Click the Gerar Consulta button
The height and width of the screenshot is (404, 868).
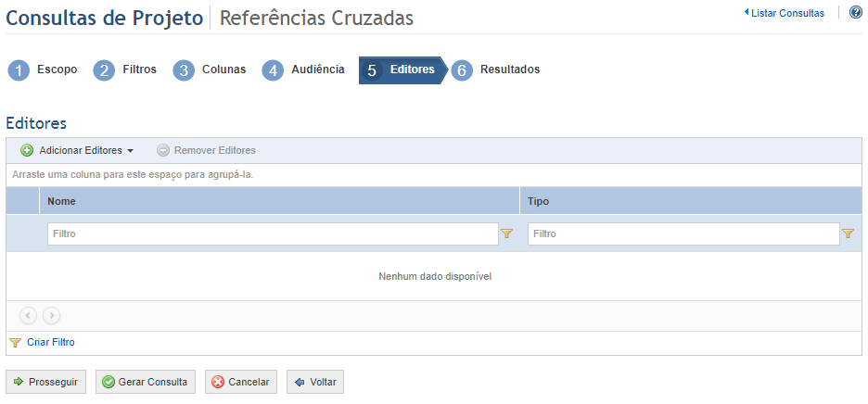(146, 382)
